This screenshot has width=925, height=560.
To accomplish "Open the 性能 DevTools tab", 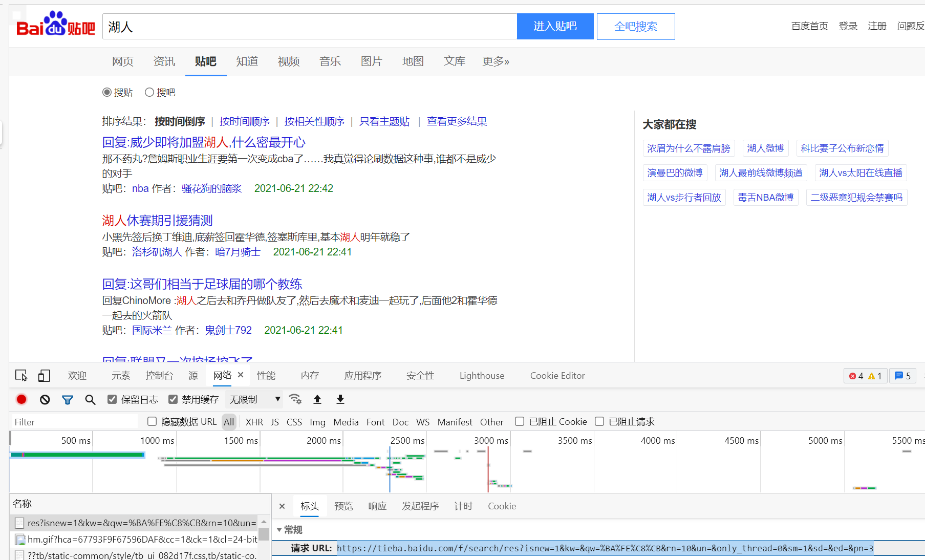I will click(x=266, y=376).
